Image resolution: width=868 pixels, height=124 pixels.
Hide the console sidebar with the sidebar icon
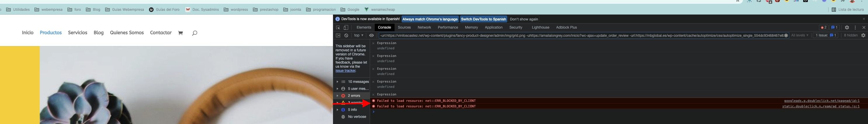coord(338,35)
